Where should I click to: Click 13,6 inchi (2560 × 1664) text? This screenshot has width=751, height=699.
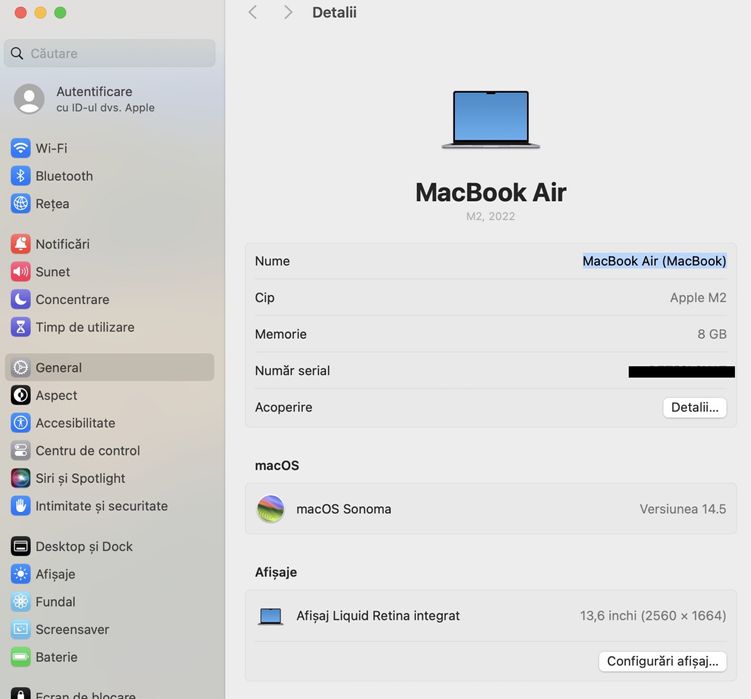coord(653,616)
